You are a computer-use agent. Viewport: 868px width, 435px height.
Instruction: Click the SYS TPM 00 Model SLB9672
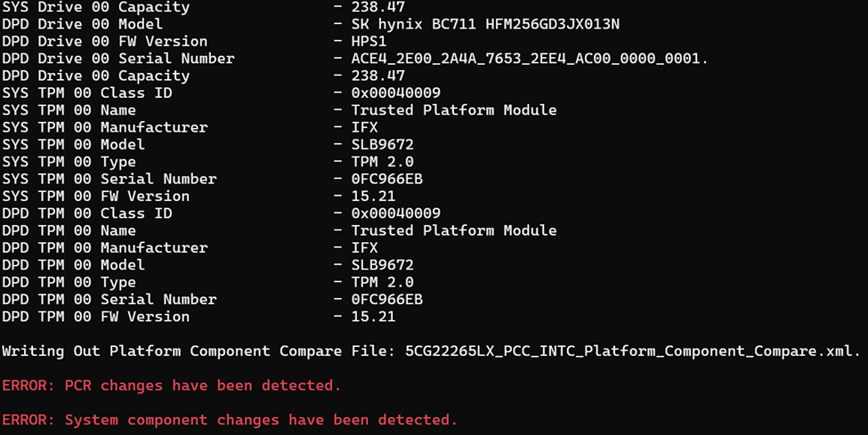pyautogui.click(x=383, y=144)
